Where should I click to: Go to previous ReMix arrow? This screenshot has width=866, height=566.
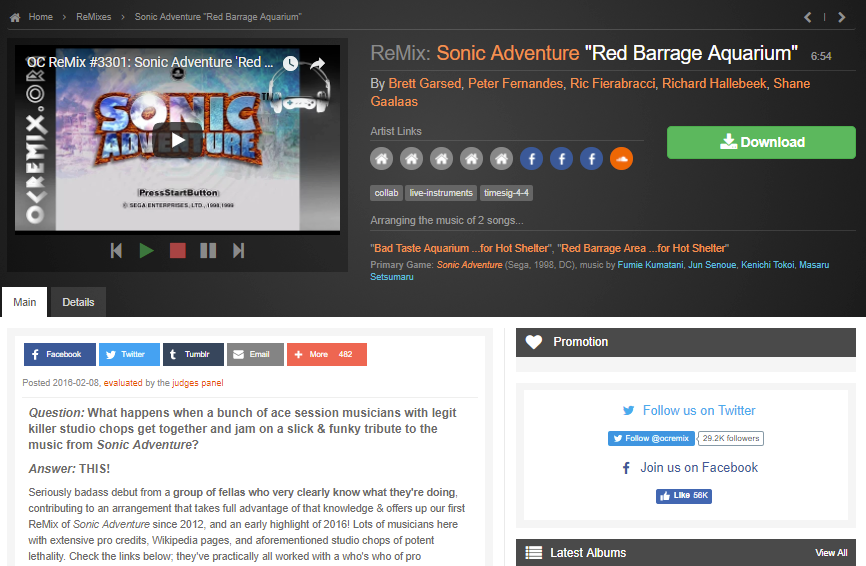click(x=807, y=17)
